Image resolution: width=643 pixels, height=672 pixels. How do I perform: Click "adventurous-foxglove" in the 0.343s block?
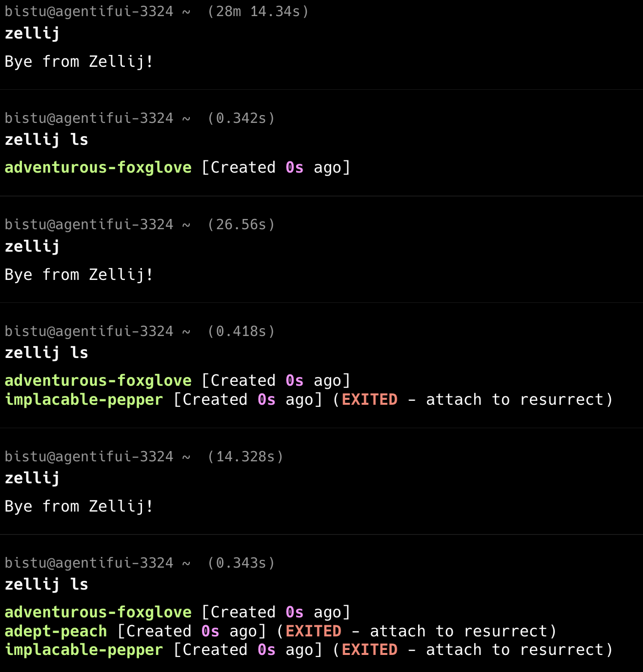pos(98,612)
